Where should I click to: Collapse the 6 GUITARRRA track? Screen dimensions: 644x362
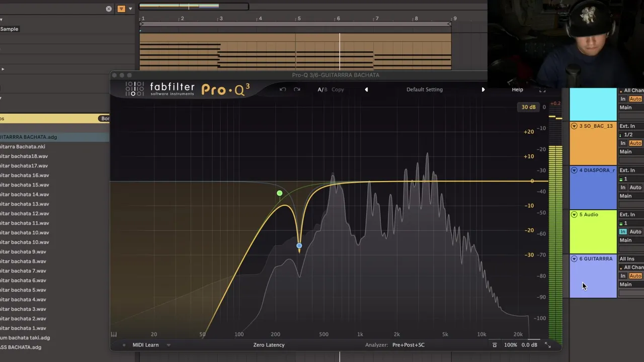(x=574, y=259)
